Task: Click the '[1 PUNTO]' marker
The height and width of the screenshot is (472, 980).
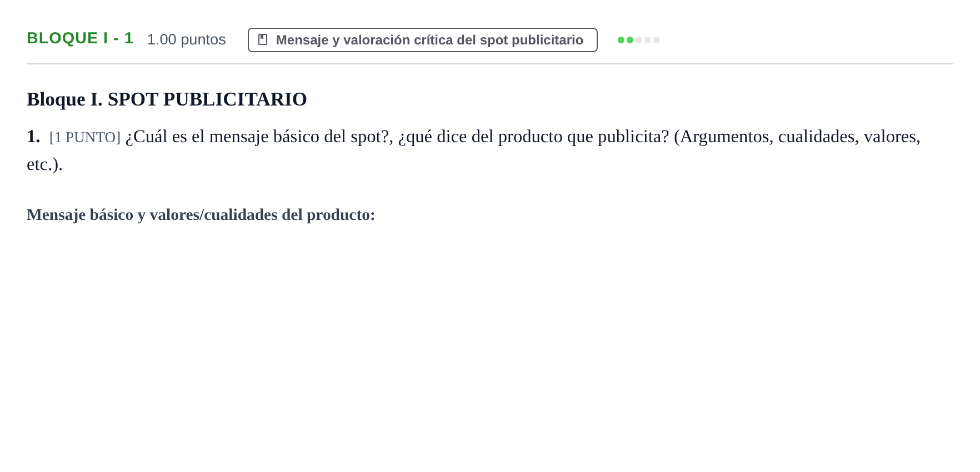Action: point(85,137)
